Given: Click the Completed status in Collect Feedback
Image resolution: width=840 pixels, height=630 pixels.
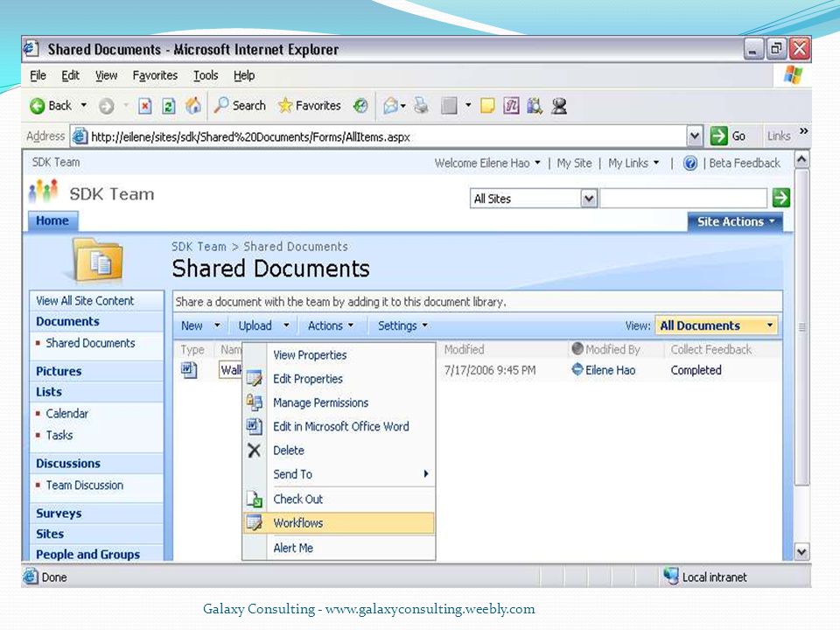Looking at the screenshot, I should point(696,369).
